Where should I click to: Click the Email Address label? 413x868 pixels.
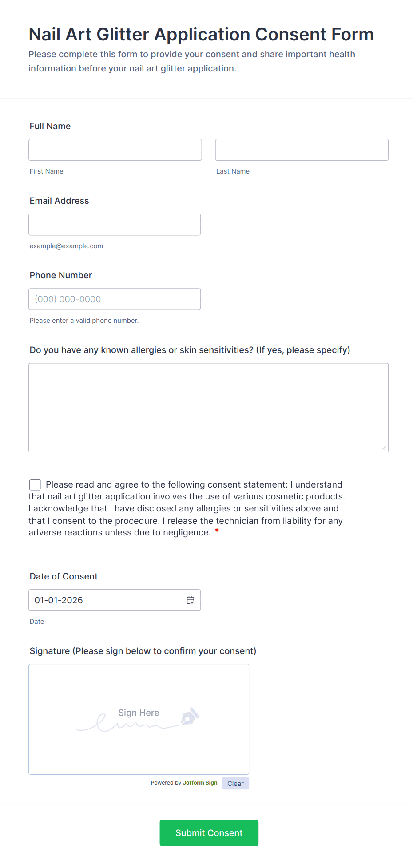[60, 201]
